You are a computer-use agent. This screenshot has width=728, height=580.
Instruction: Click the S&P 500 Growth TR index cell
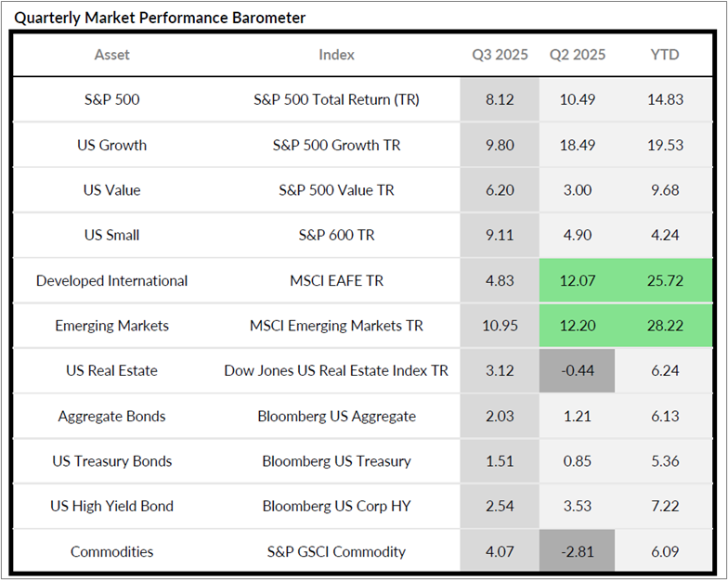click(x=336, y=145)
